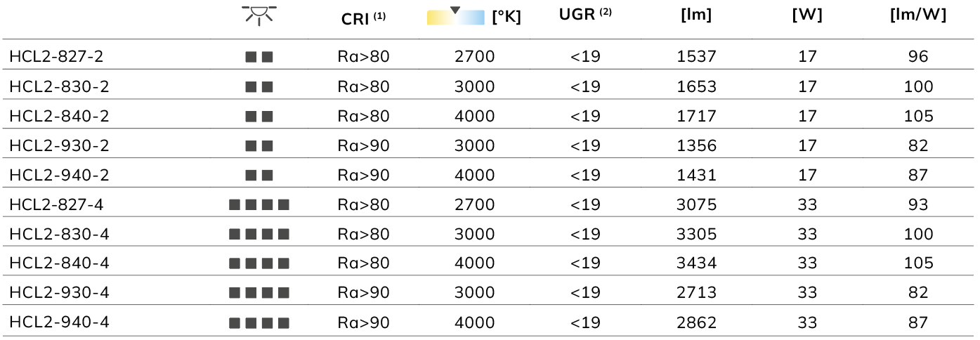Viewport: 980px width, 340px height.
Task: Click the UGR column header
Action: coord(585,15)
